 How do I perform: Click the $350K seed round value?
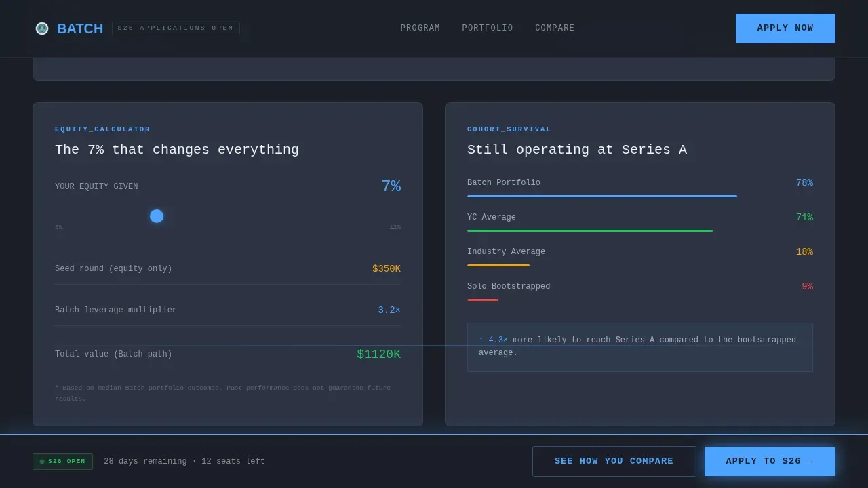pyautogui.click(x=387, y=269)
